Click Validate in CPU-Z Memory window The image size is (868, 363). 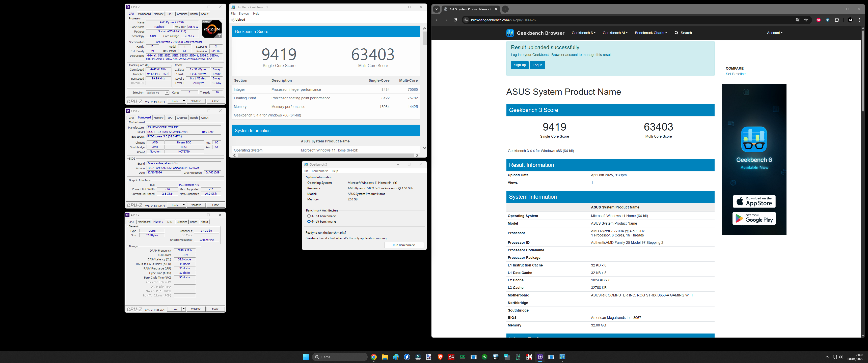point(196,309)
